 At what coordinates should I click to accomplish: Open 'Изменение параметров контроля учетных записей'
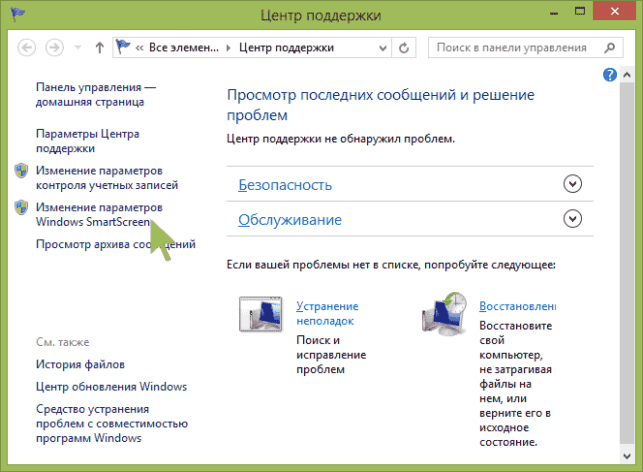click(x=107, y=178)
